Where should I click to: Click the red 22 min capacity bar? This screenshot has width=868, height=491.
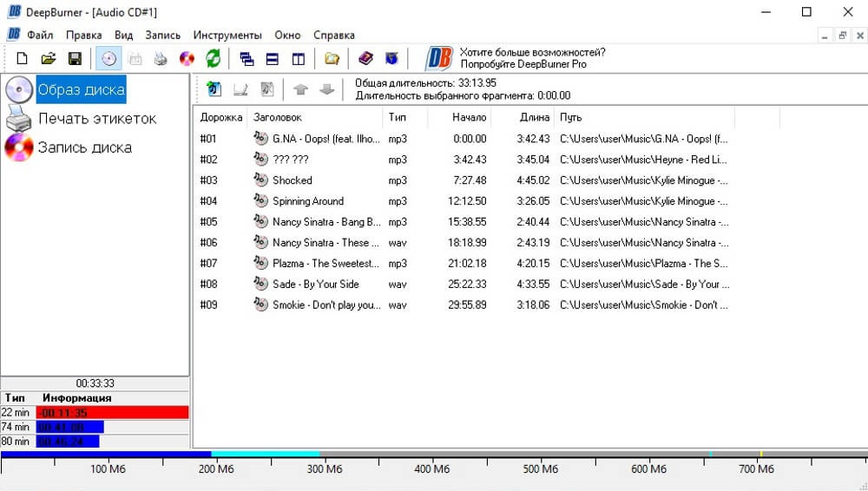click(x=112, y=412)
